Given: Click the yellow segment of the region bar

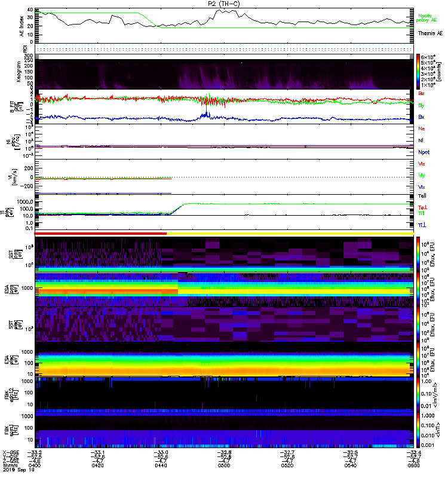Looking at the screenshot, I should point(290,234).
